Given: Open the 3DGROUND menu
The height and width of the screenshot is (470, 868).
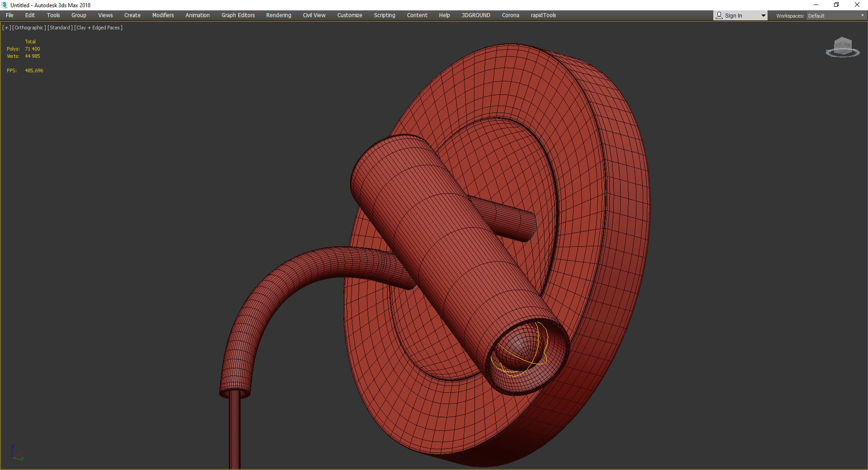Looking at the screenshot, I should pos(475,15).
